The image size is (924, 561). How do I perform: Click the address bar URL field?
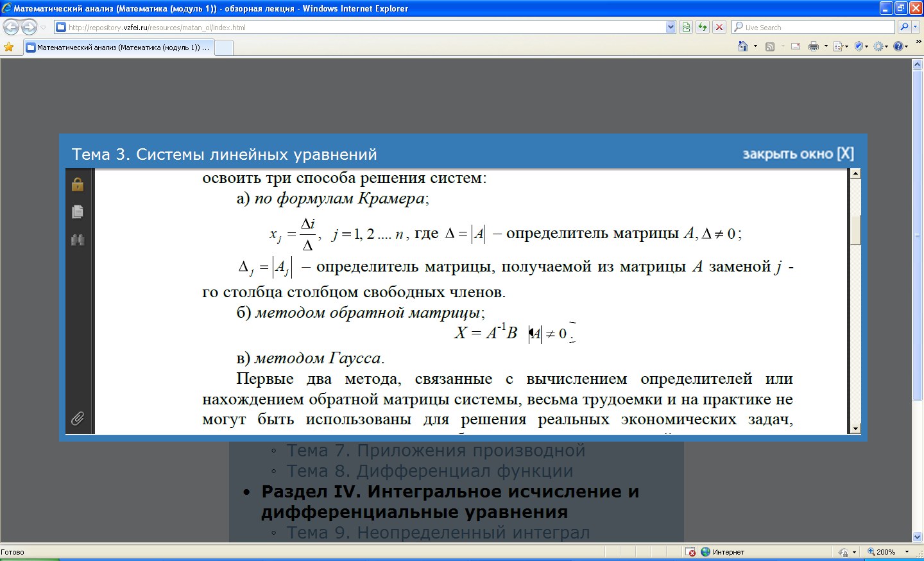pos(361,28)
